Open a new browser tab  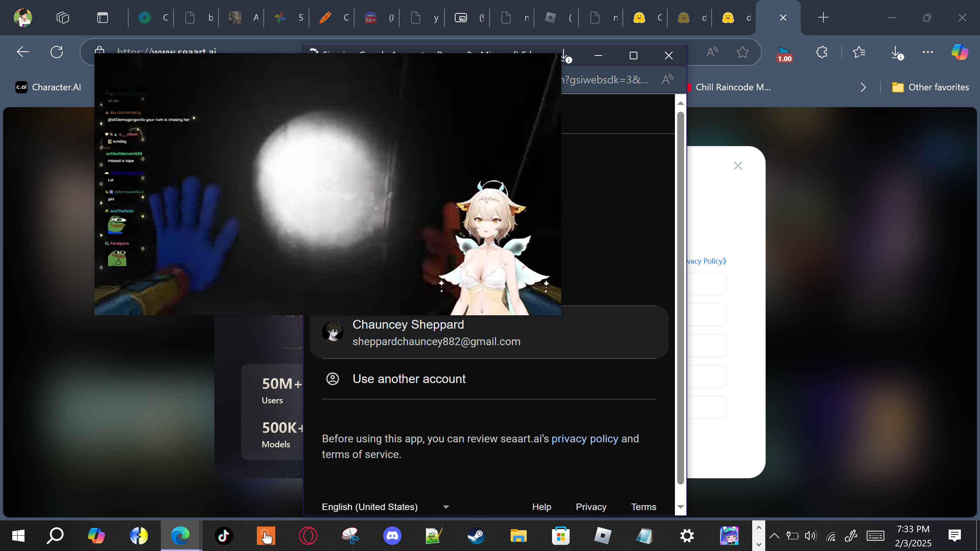(823, 18)
